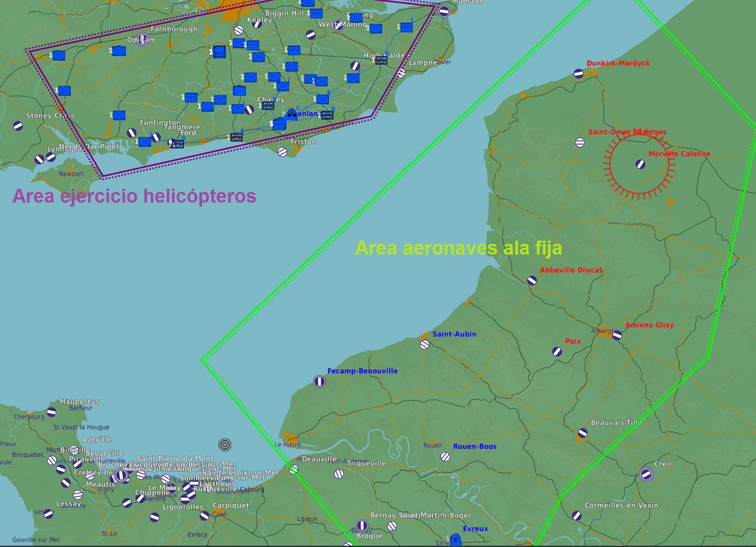Image resolution: width=756 pixels, height=547 pixels.
Task: Click the 'Dunkirk-Mardyck' red label
Action: coord(618,63)
